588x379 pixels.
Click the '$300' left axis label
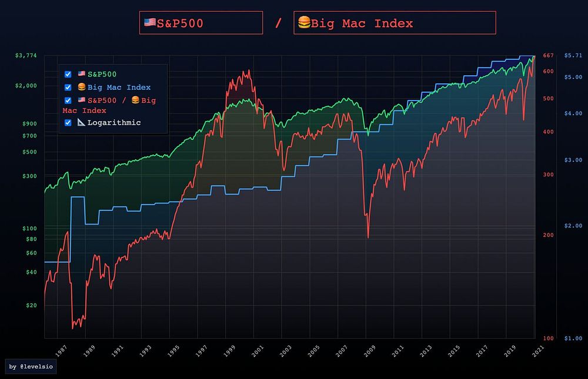29,176
